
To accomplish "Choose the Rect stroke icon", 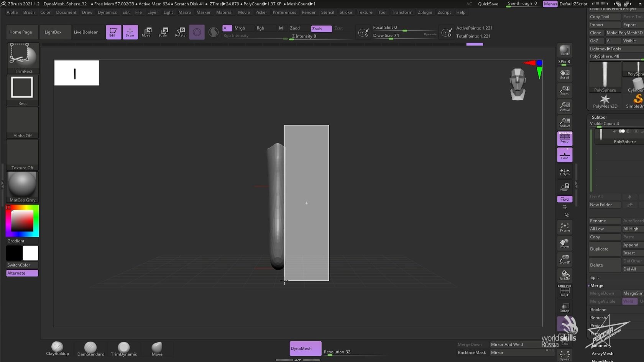I will 23,90.
